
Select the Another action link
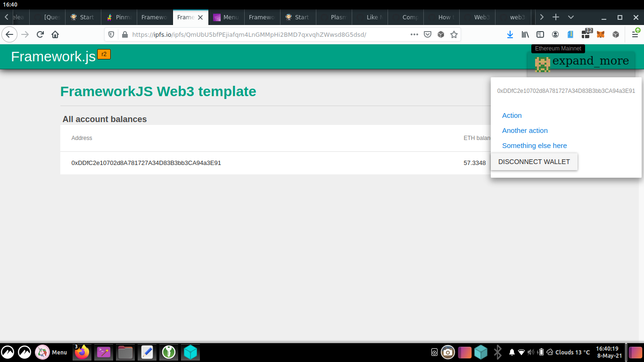(525, 131)
